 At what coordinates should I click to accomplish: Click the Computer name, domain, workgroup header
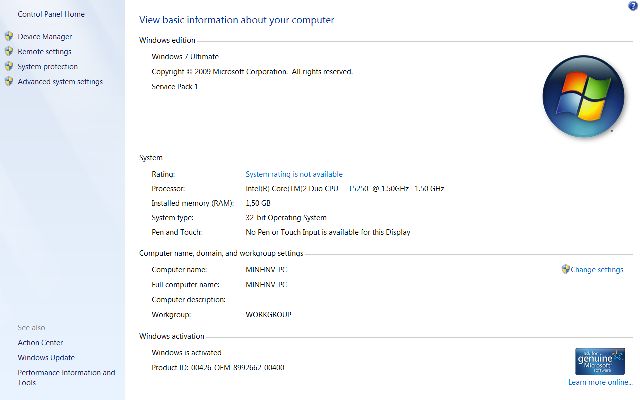(x=221, y=253)
